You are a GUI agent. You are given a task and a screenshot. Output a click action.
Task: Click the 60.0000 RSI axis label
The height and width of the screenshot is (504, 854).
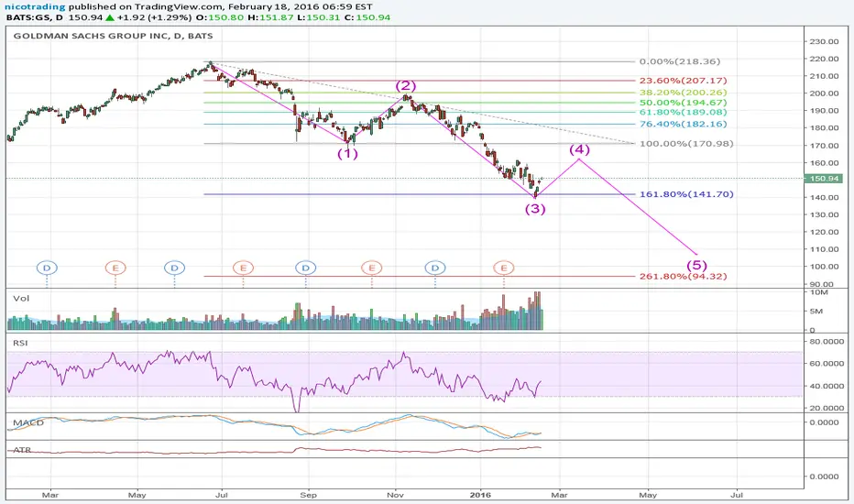827,364
